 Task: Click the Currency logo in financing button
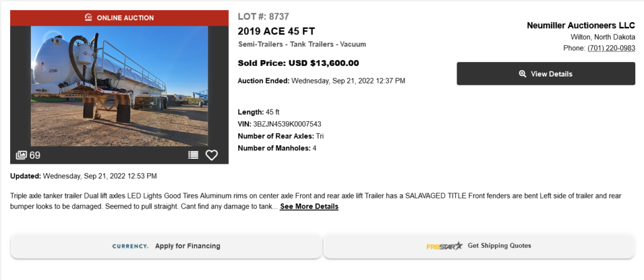(130, 246)
